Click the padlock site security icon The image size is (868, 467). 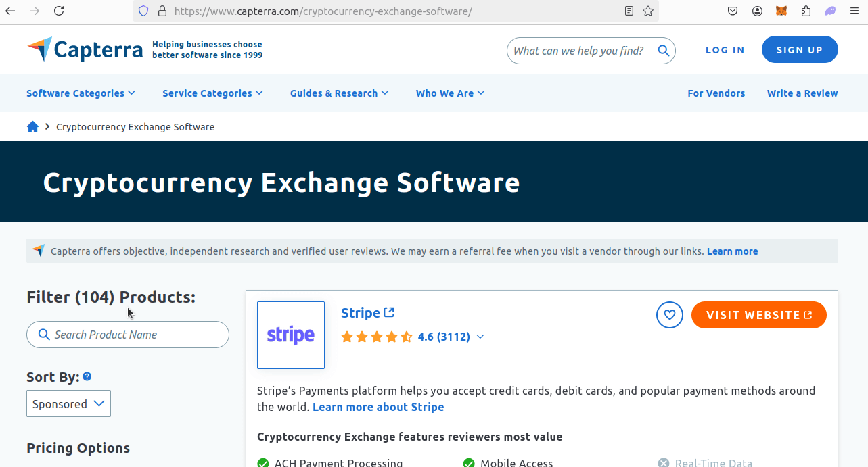pos(162,11)
